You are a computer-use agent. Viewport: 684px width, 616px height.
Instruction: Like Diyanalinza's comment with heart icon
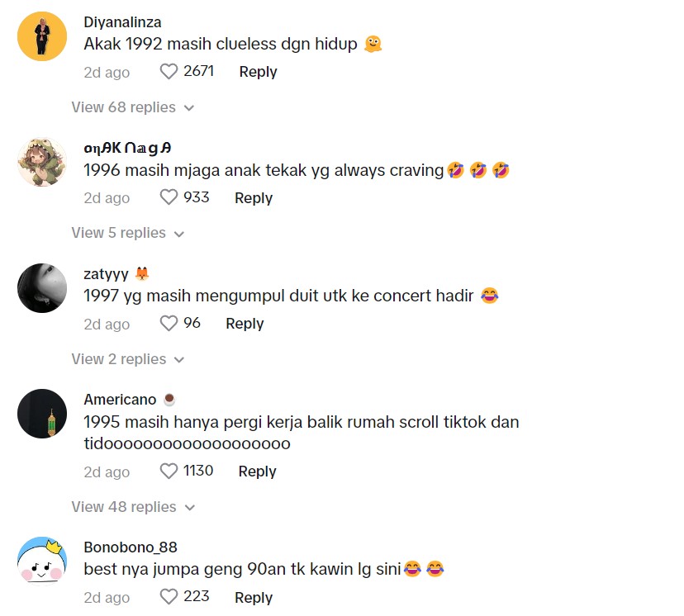(169, 72)
